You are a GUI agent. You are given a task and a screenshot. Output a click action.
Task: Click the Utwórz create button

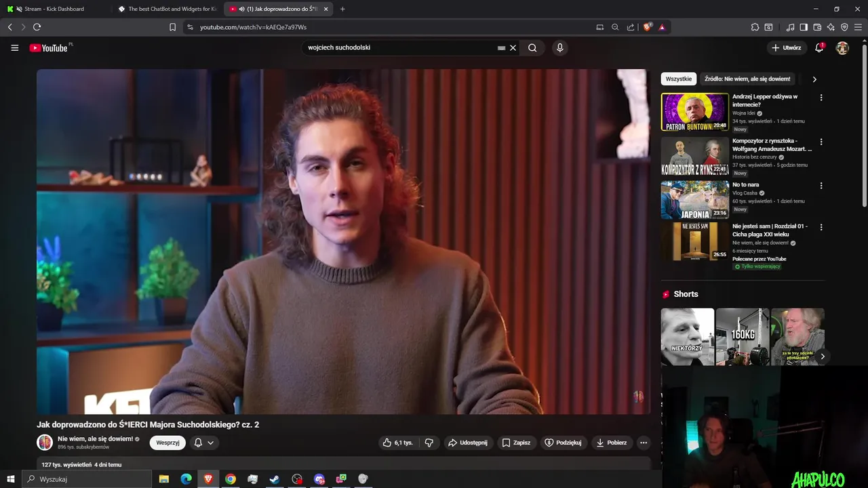(x=787, y=48)
